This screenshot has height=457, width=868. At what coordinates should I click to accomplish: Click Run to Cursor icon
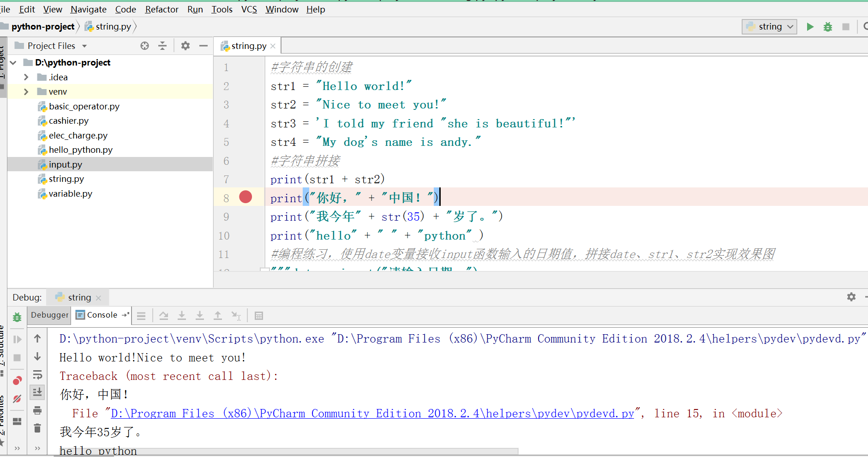pos(236,316)
